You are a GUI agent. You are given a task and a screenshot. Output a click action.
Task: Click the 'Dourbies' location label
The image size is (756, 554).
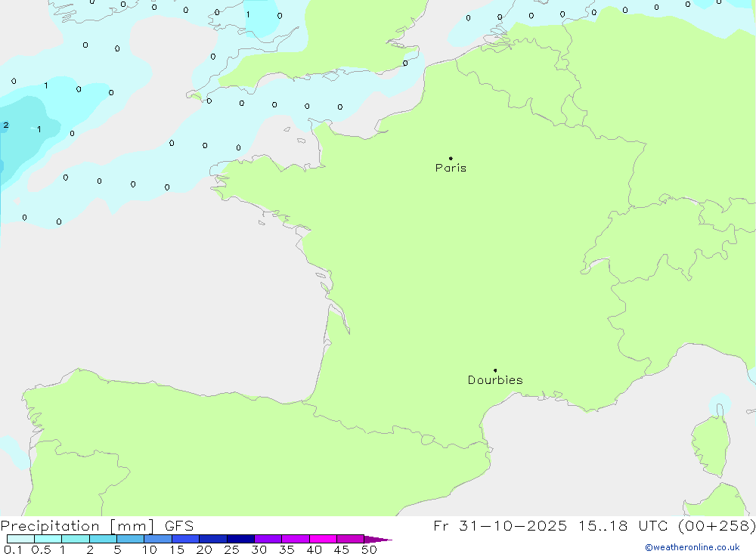[x=495, y=380]
